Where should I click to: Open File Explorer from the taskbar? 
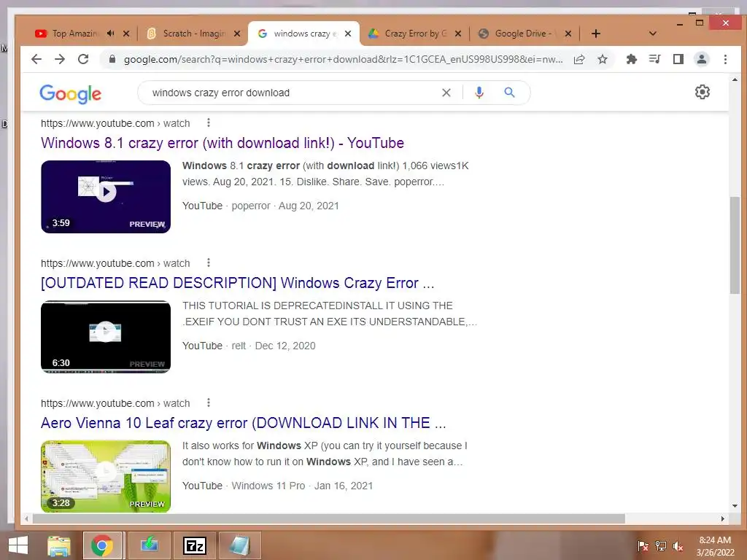click(58, 545)
